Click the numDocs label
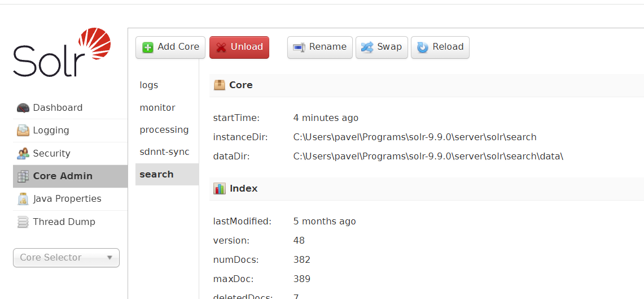 pyautogui.click(x=236, y=260)
